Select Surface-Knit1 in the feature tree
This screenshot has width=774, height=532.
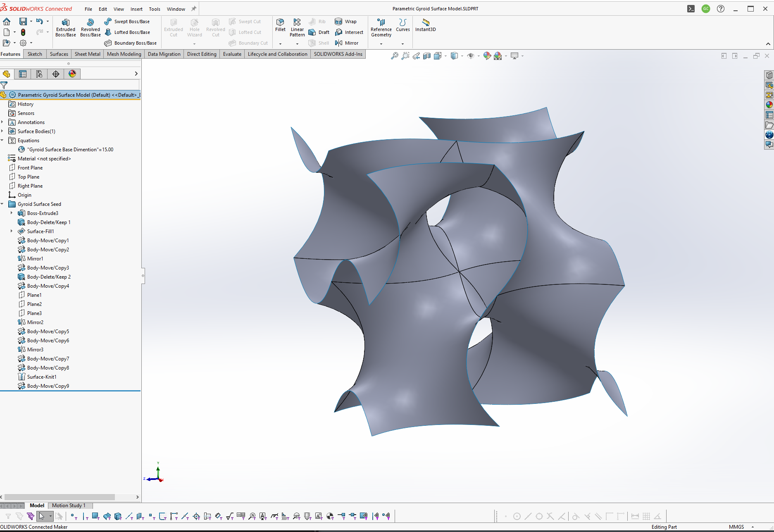coord(42,377)
